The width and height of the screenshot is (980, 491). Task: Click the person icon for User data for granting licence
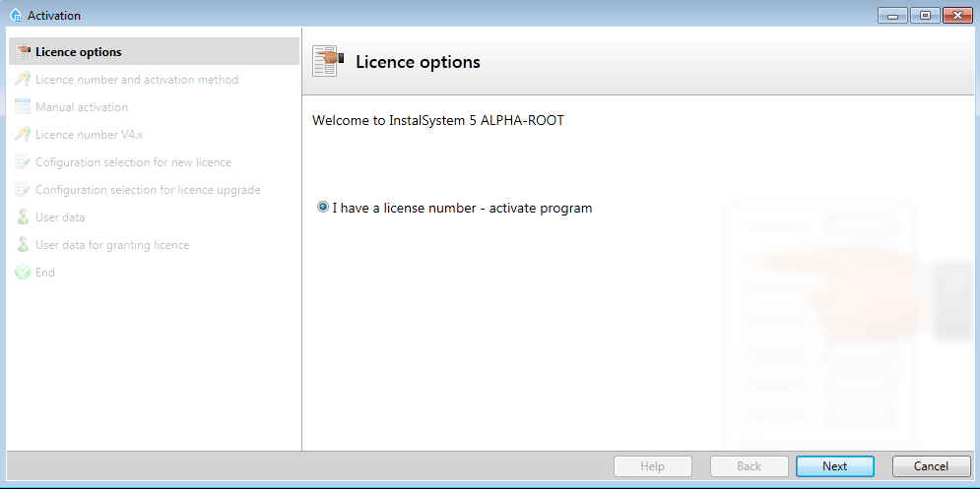23,244
